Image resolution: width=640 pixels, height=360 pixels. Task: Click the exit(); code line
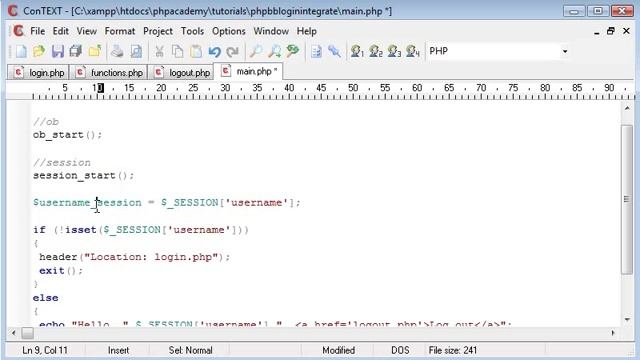pos(61,271)
